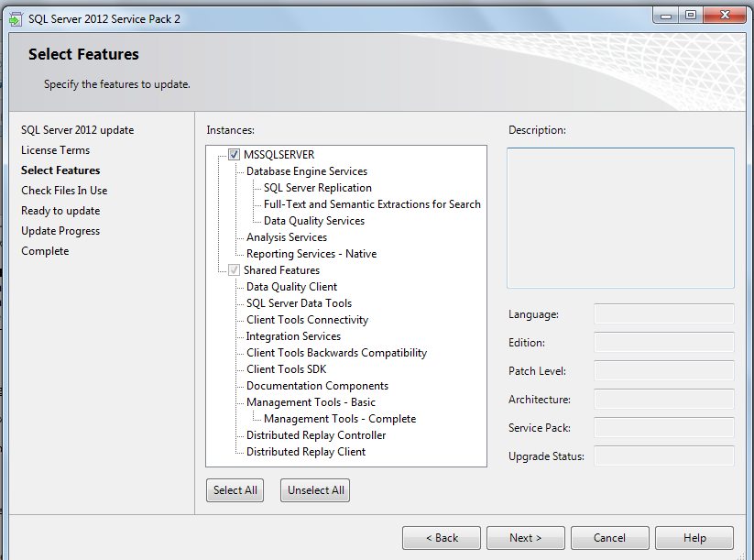Image resolution: width=754 pixels, height=560 pixels.
Task: Select the Ready to update step
Action: click(x=60, y=211)
